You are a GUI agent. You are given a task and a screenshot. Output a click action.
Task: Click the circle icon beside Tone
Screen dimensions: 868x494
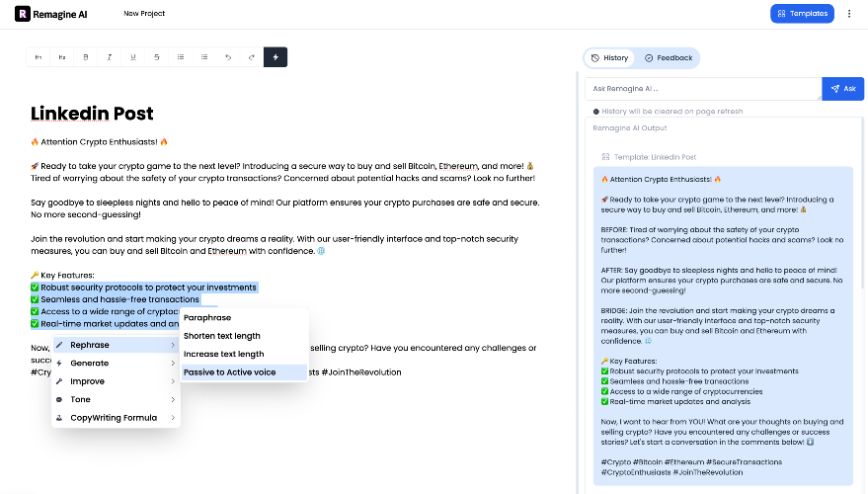59,399
